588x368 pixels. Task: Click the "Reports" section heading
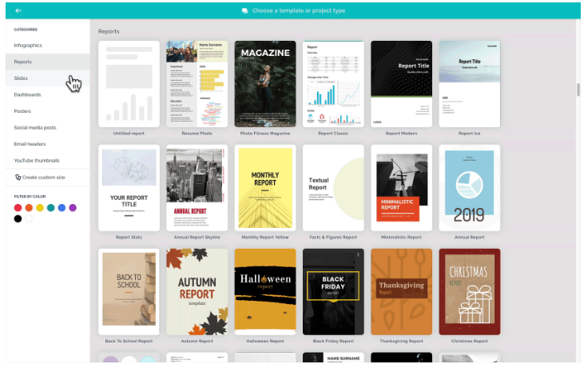coord(109,31)
